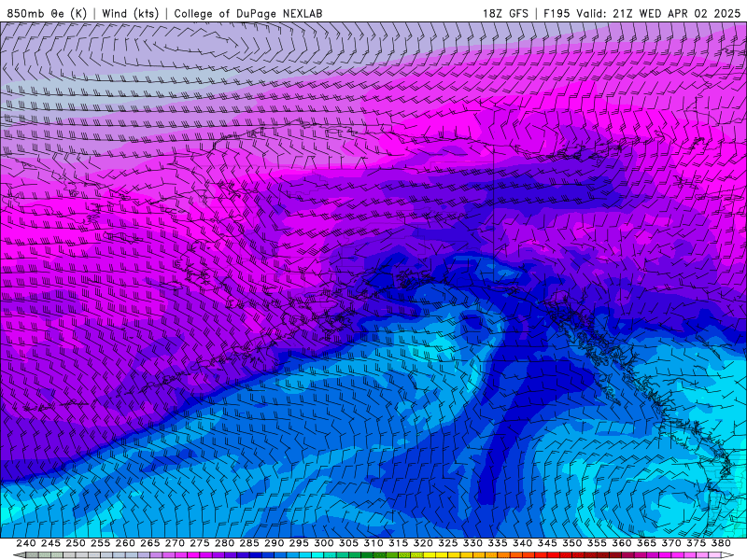Click the 240 value on color scale
Screen dimensions: 747x560
click(x=26, y=543)
